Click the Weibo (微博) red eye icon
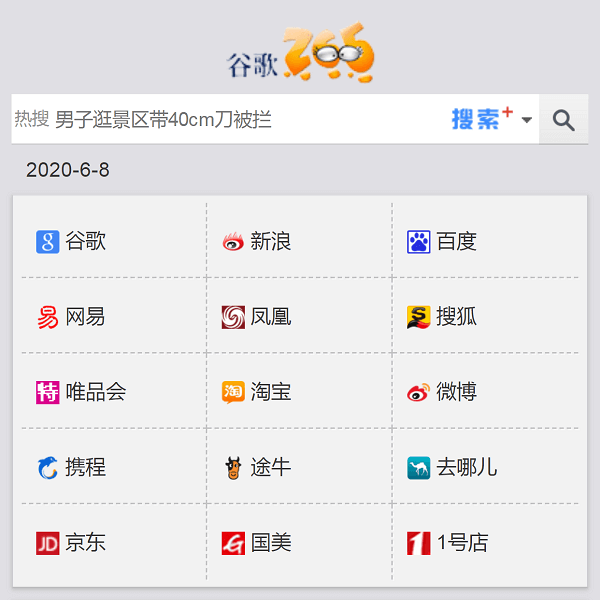Viewport: 600px width, 600px height. (419, 392)
